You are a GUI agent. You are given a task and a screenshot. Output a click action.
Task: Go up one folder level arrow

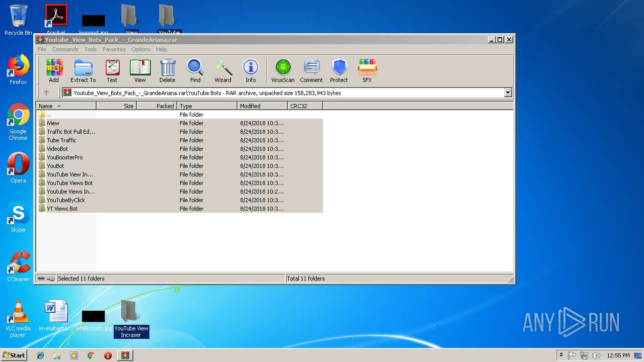click(x=46, y=93)
